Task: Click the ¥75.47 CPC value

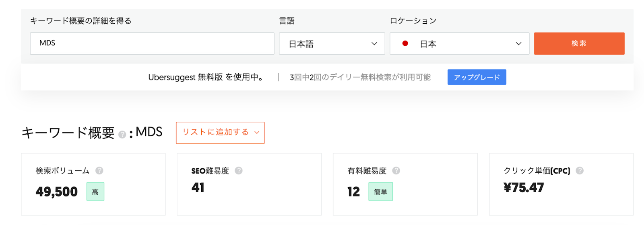Action: (524, 188)
